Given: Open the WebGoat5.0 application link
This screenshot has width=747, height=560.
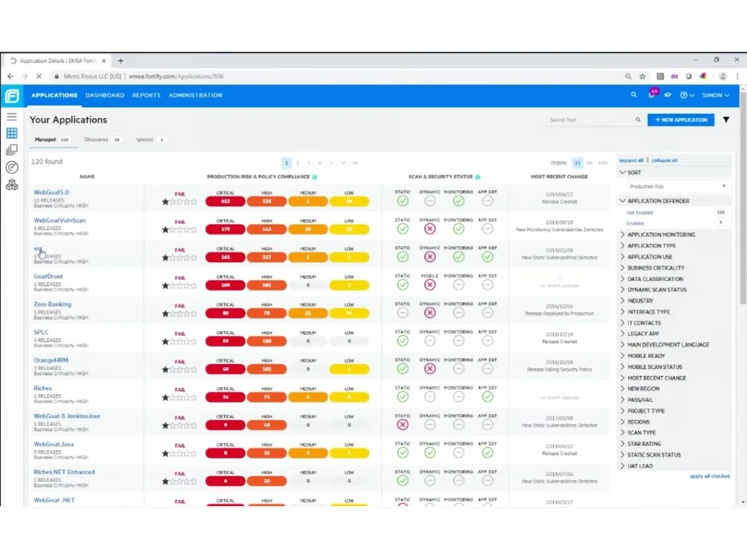Looking at the screenshot, I should pos(51,192).
